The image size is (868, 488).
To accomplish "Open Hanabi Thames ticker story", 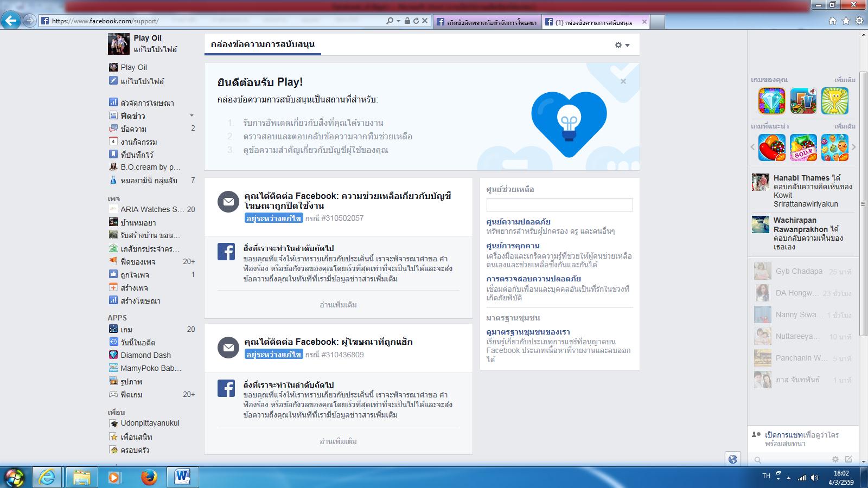I will tap(802, 190).
